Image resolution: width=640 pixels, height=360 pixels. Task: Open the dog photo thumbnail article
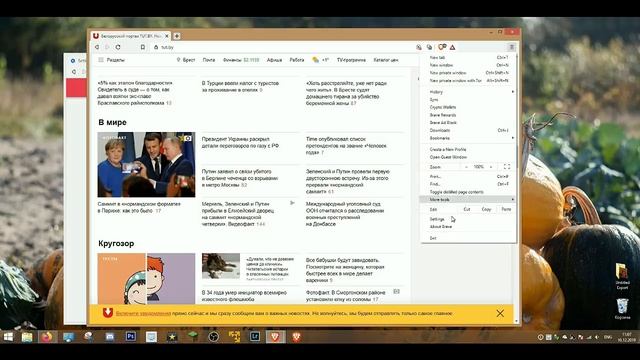(221, 266)
